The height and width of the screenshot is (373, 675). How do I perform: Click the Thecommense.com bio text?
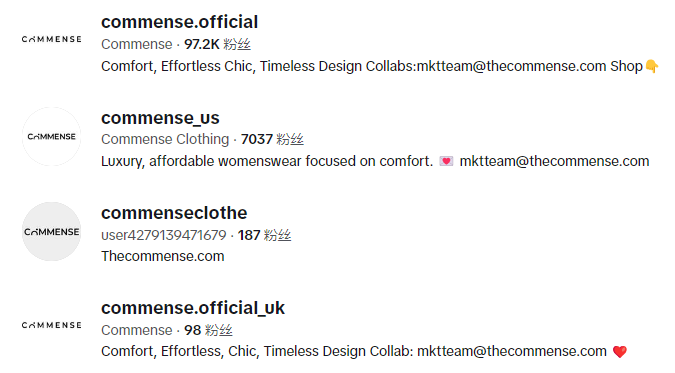click(163, 256)
